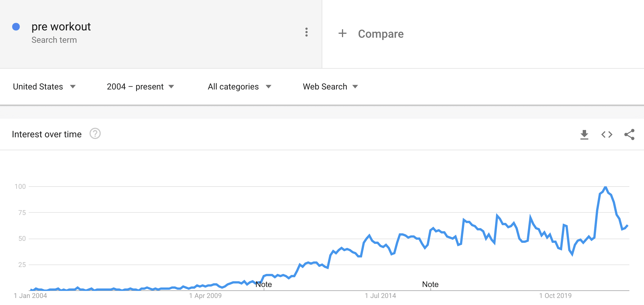Click the blue dot beside pre workout
The image size is (644, 305).
coord(16,27)
